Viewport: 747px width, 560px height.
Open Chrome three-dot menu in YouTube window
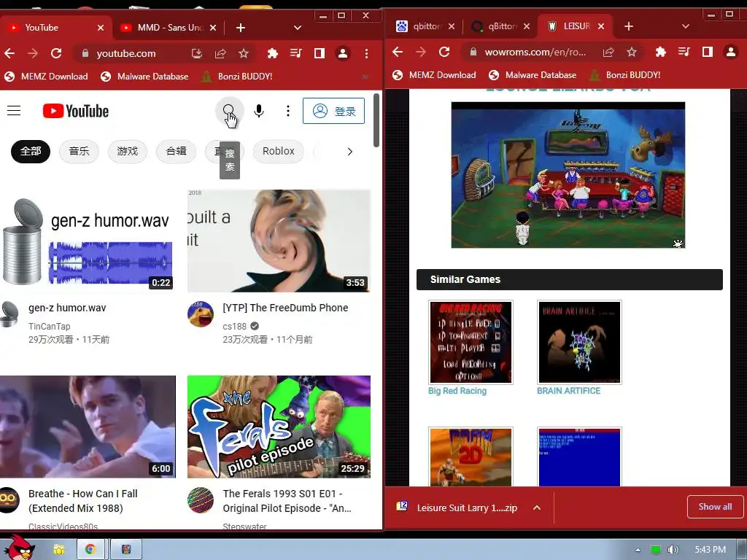[366, 53]
